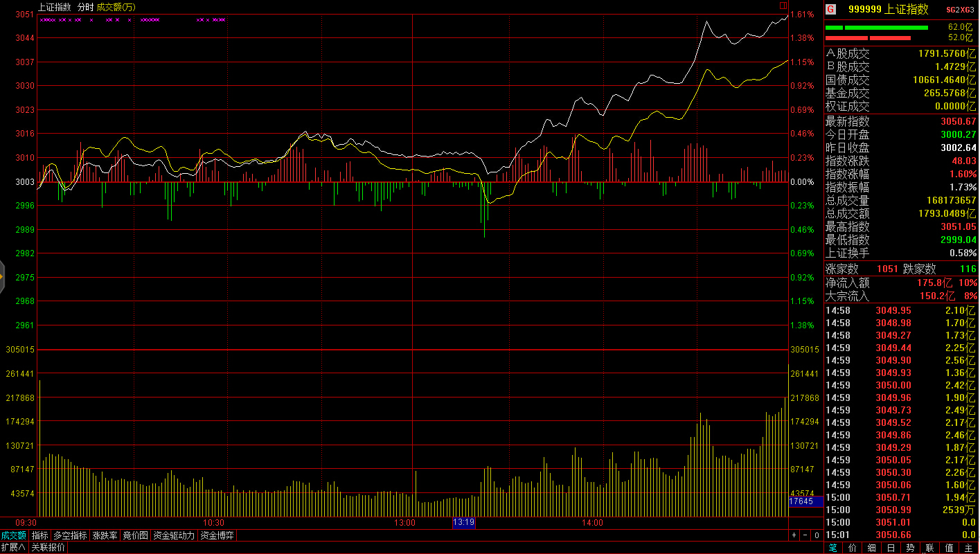
Task: Select the 势 trend tab
Action: [x=910, y=548]
